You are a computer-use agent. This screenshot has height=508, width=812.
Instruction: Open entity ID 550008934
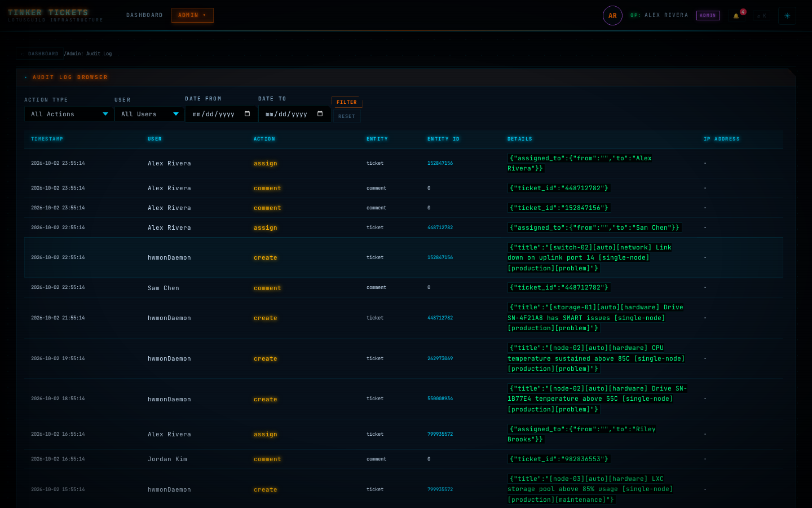[440, 398]
